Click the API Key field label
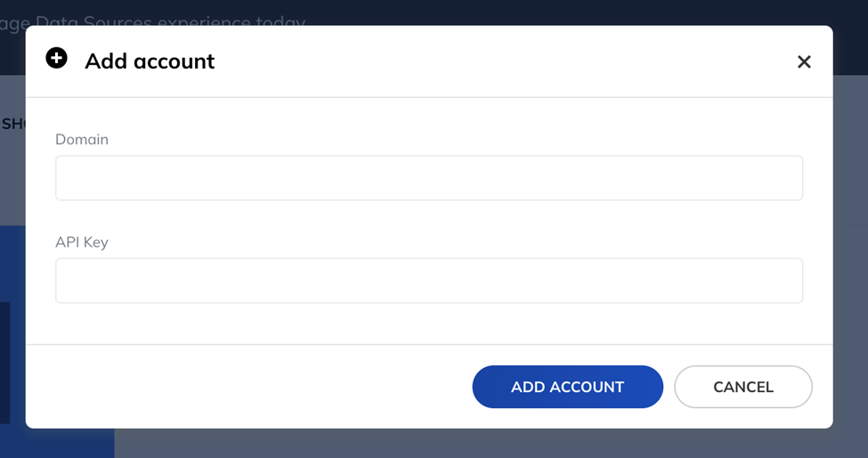 coord(82,242)
